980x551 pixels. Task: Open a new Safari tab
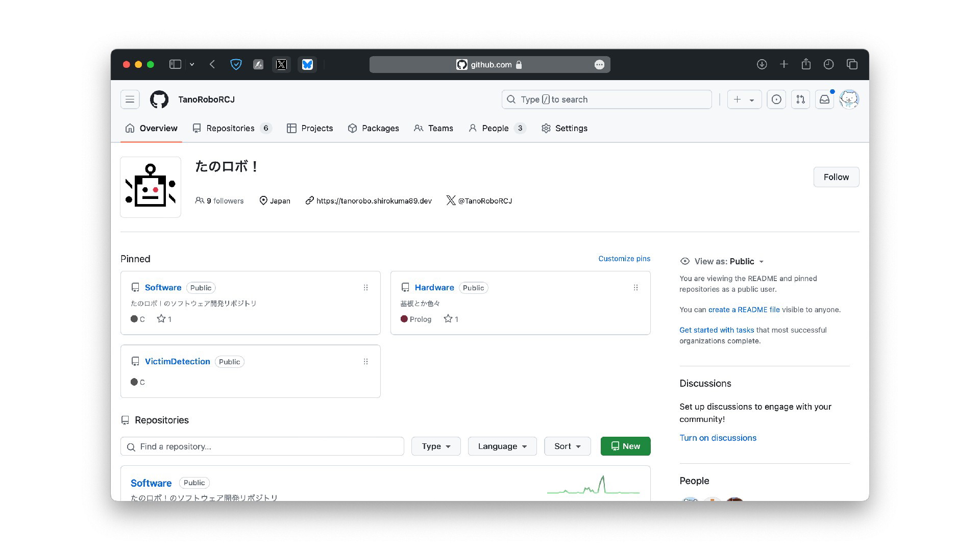784,64
